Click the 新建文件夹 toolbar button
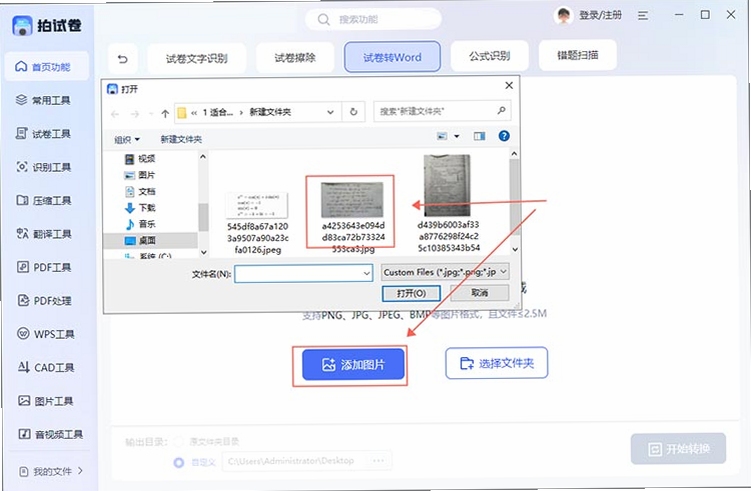751x491 pixels. click(x=181, y=139)
